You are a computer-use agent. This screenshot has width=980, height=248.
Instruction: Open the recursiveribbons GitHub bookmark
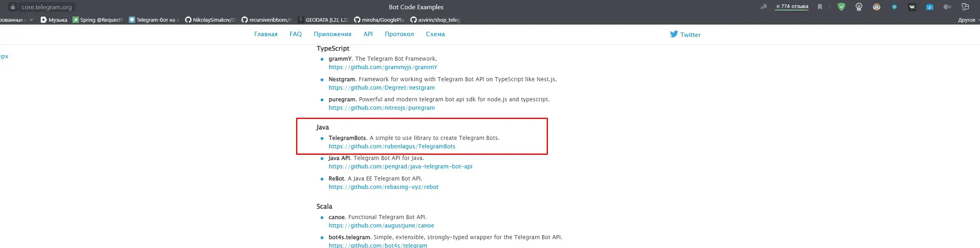267,20
